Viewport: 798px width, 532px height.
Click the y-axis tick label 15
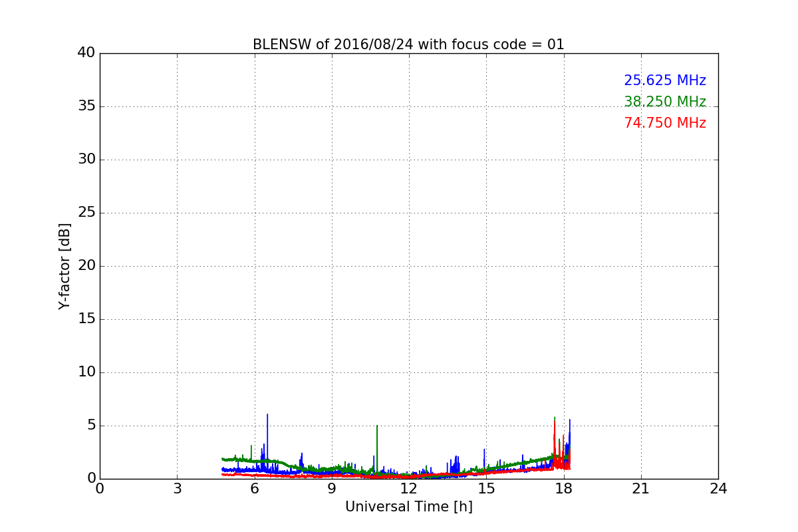86,319
